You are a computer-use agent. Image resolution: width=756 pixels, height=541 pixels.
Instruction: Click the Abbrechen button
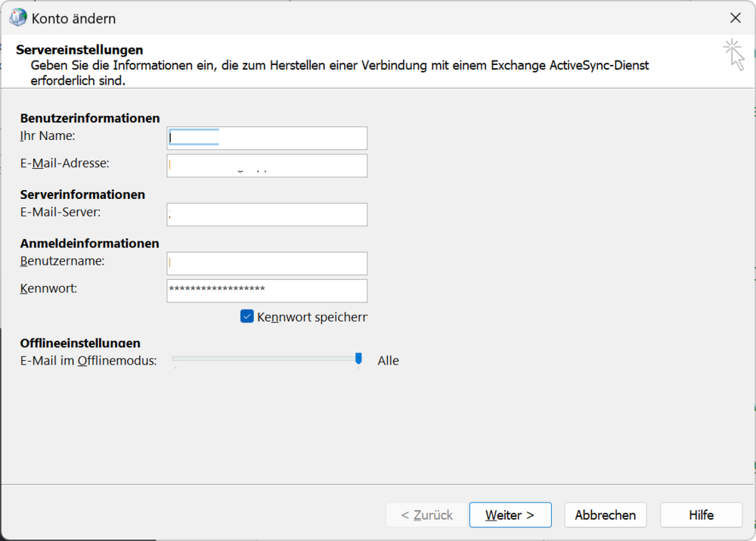pyautogui.click(x=605, y=515)
